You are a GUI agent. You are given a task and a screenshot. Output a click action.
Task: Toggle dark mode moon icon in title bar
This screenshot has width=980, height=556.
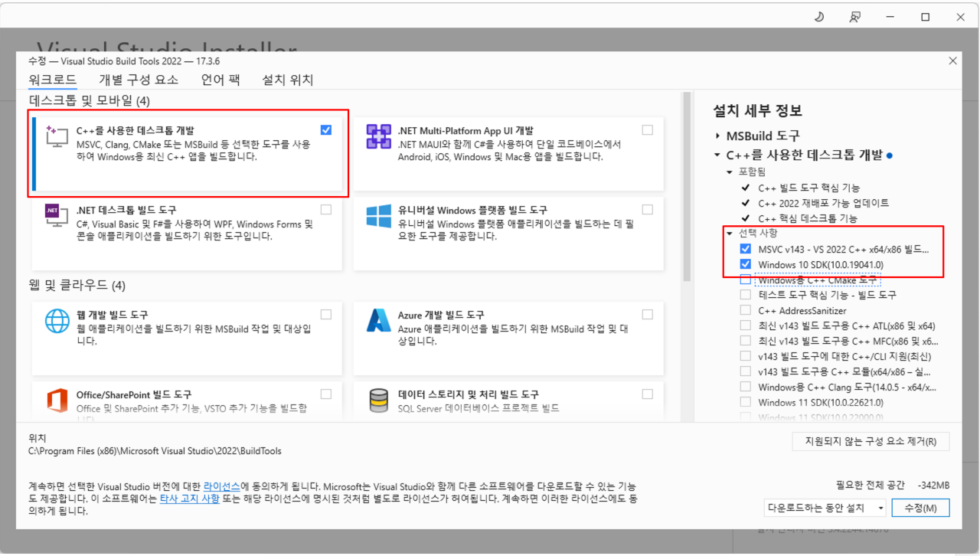(x=818, y=16)
